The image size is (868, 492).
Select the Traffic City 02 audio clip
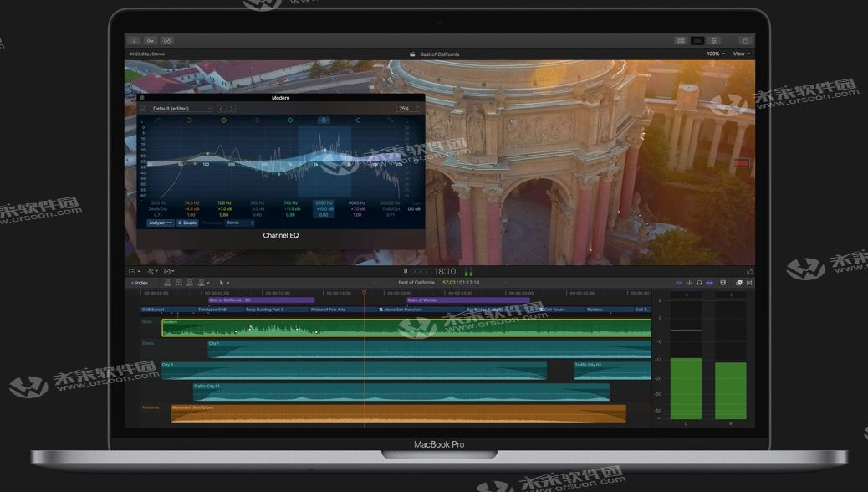[612, 372]
